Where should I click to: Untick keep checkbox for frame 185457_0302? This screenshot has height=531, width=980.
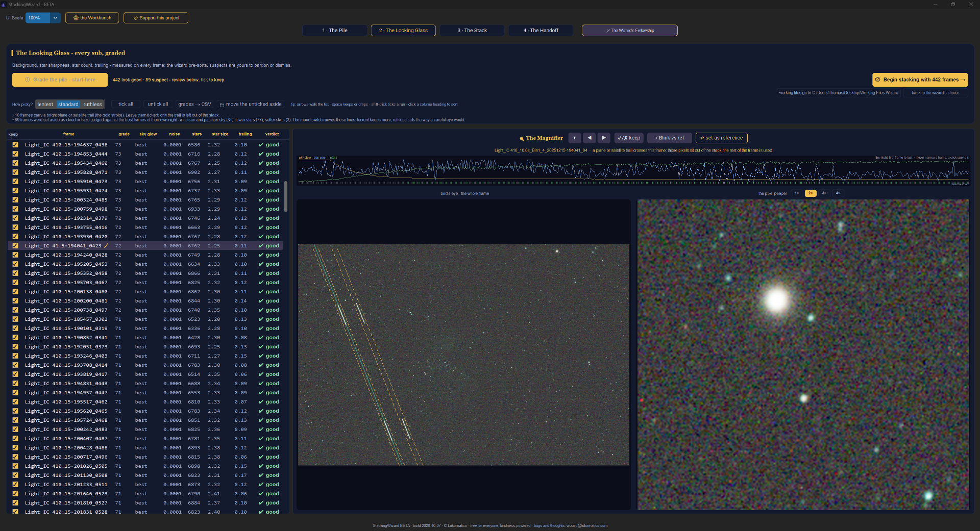tap(15, 319)
